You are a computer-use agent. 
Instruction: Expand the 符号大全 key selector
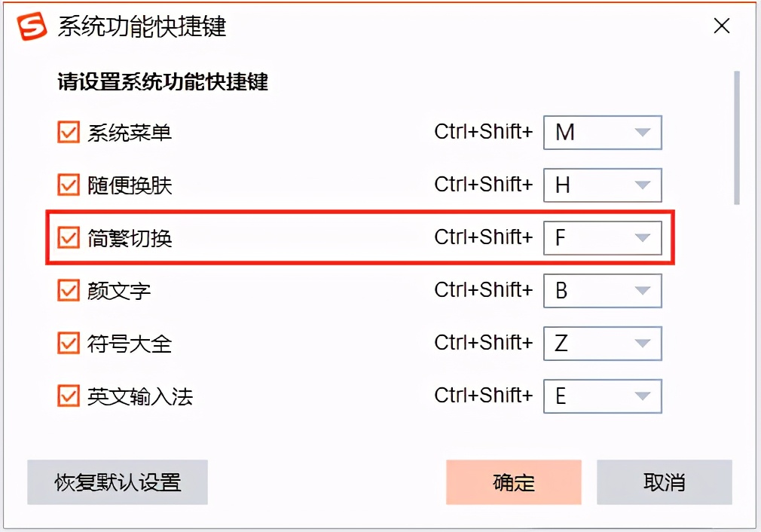point(644,343)
